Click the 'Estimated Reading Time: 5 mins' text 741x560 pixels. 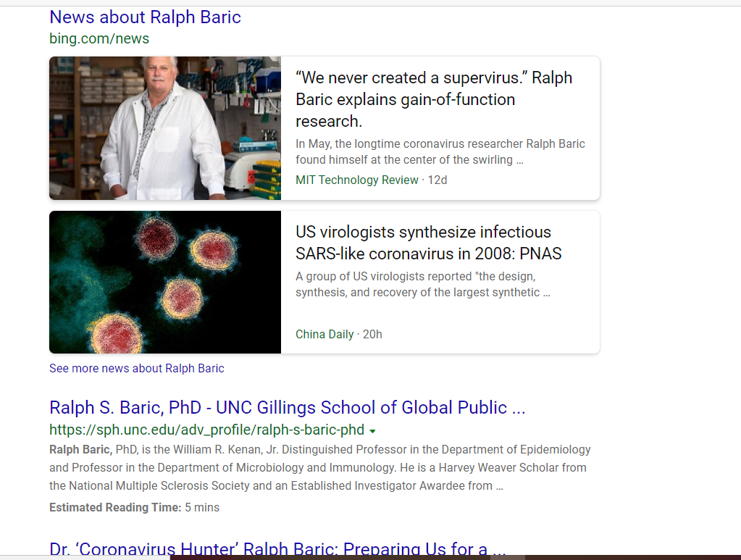134,508
